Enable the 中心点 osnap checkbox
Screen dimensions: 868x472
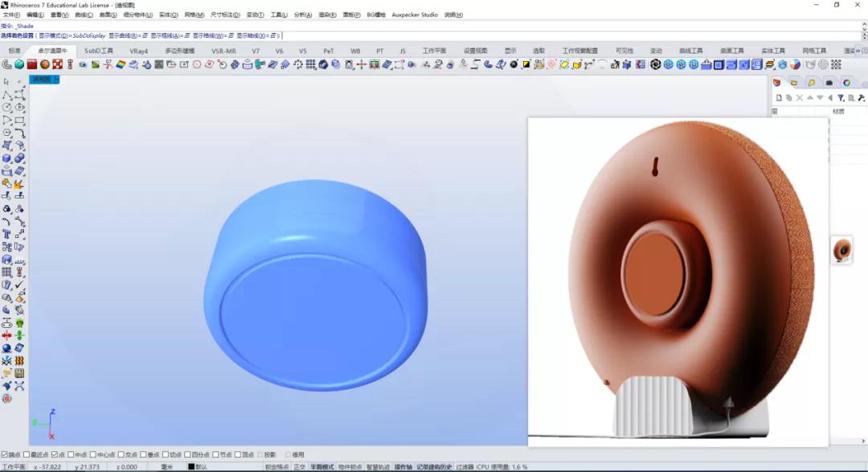click(93, 455)
